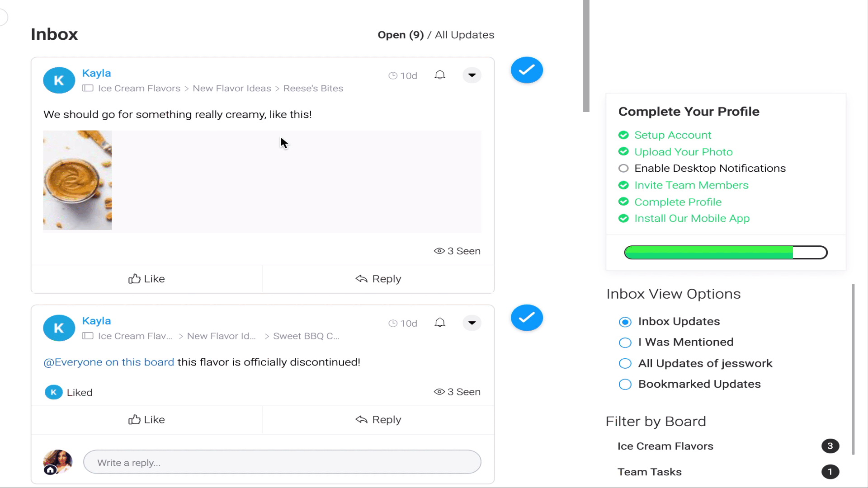Image resolution: width=868 pixels, height=488 pixels.
Task: Open the Sweet BBQ C... item breadcrumb
Action: pyautogui.click(x=306, y=336)
